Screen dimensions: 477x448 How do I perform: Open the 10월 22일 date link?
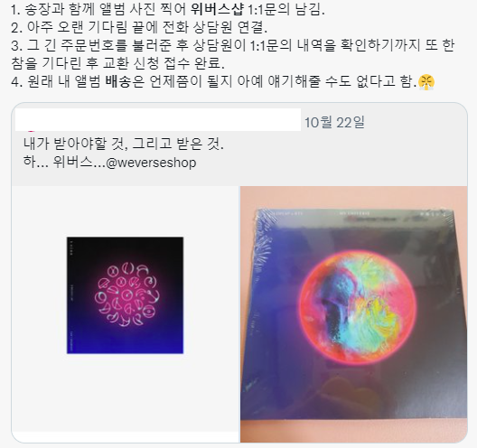[x=334, y=122]
